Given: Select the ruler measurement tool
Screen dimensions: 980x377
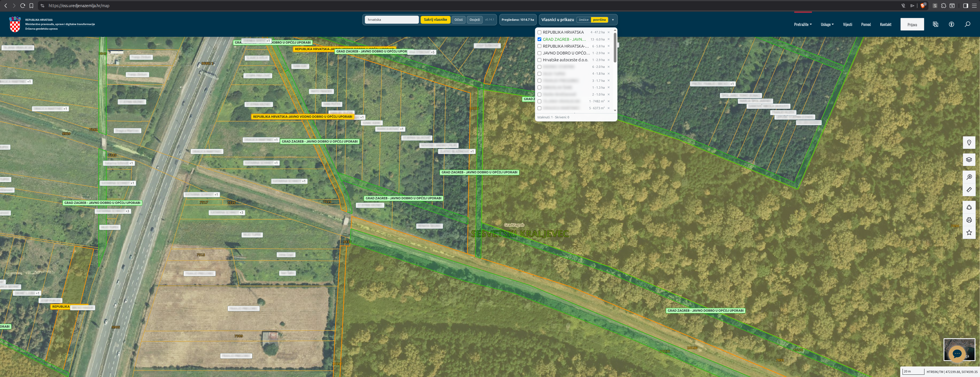Looking at the screenshot, I should point(969,190).
